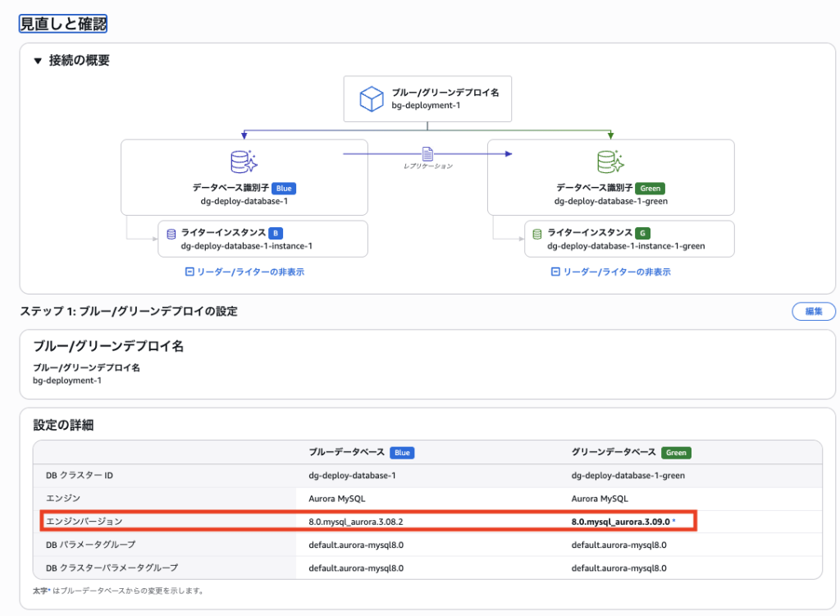Click the replication document icon
Image resolution: width=840 pixels, height=616 pixels.
click(x=427, y=153)
